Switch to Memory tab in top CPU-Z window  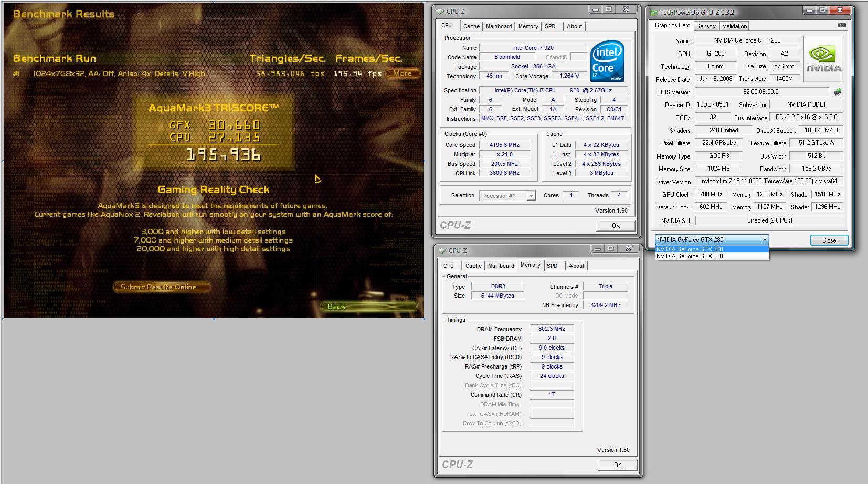pos(528,26)
